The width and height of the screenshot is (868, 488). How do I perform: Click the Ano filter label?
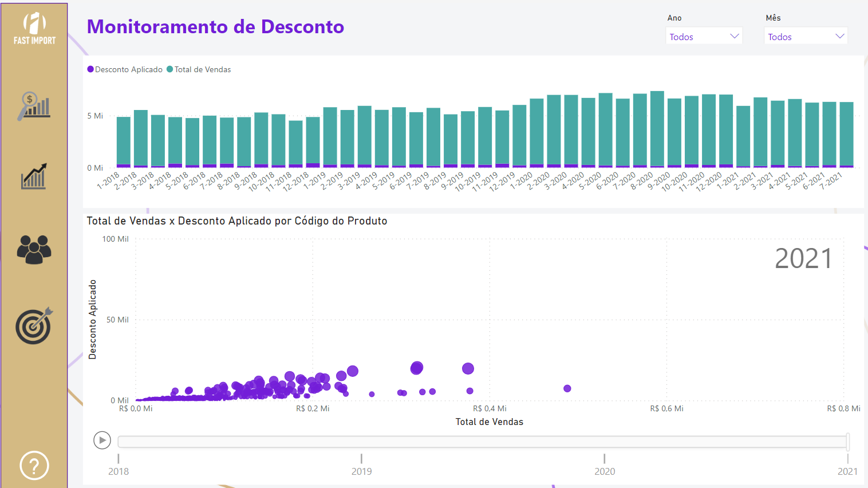pos(674,18)
